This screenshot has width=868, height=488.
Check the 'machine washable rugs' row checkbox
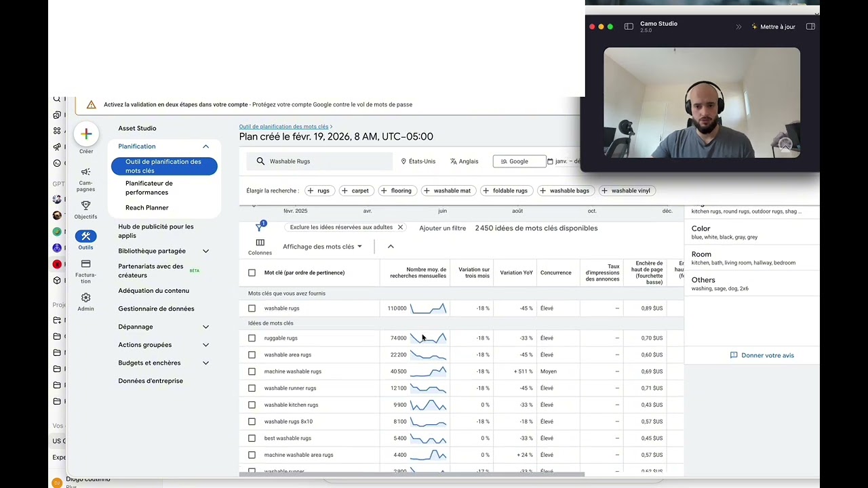coord(252,371)
